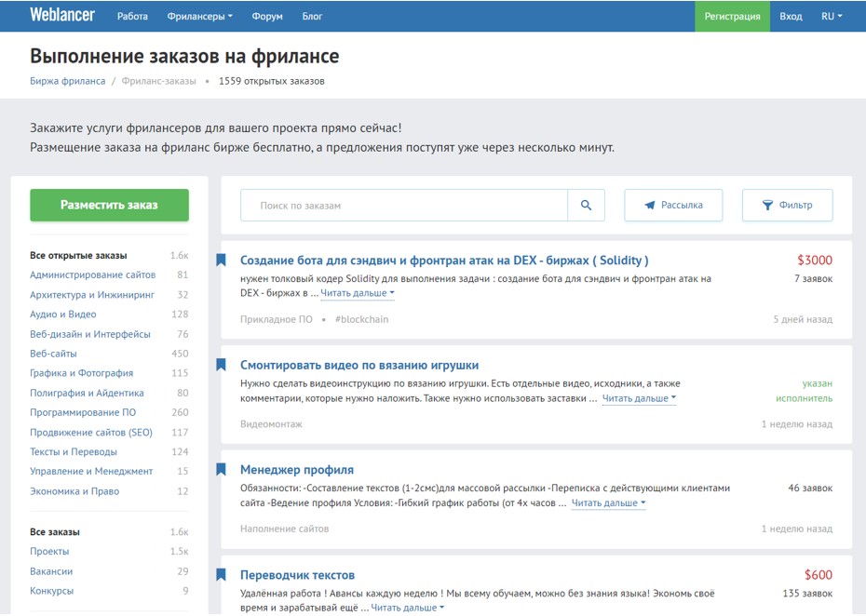Expand the Фрилансеры menu dropdown
This screenshot has width=866, height=616.
point(200,16)
